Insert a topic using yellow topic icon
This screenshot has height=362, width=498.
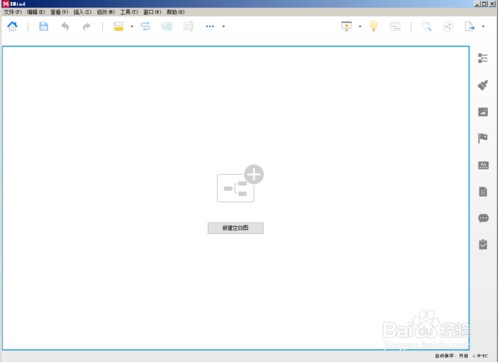118,26
